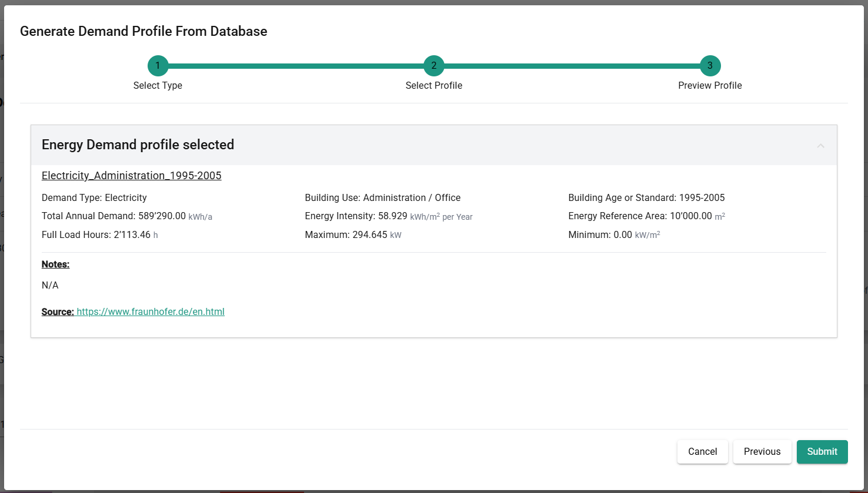868x493 pixels.
Task: Click the Energy Reference Area value
Action: pos(690,216)
